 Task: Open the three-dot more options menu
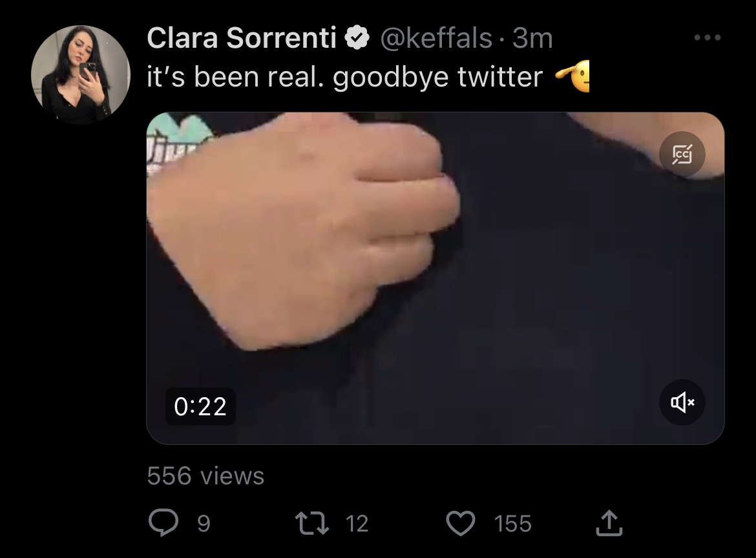[708, 37]
